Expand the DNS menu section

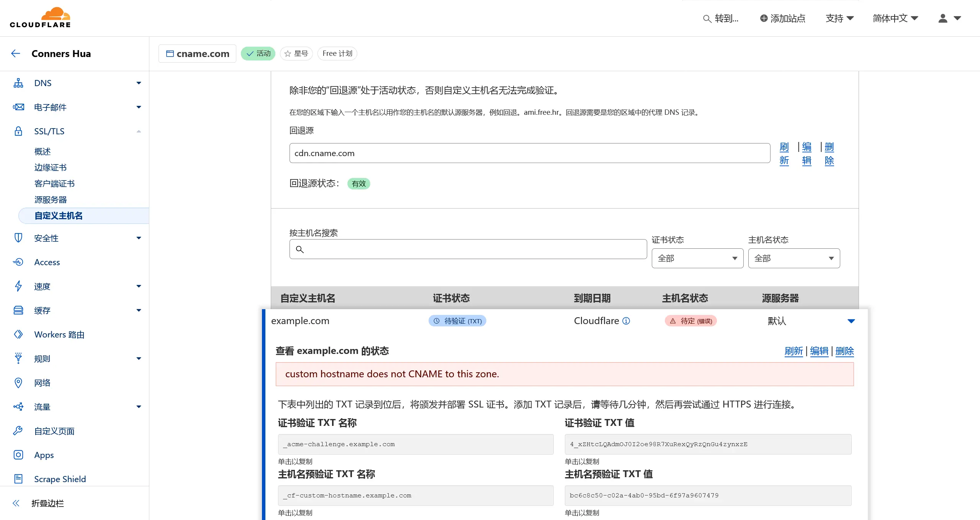pos(139,83)
